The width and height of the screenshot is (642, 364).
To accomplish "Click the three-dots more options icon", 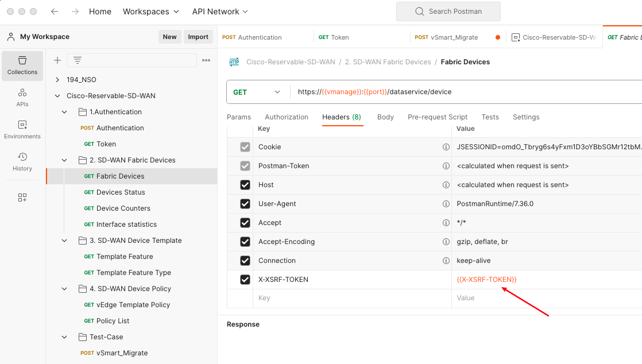I will pos(206,60).
